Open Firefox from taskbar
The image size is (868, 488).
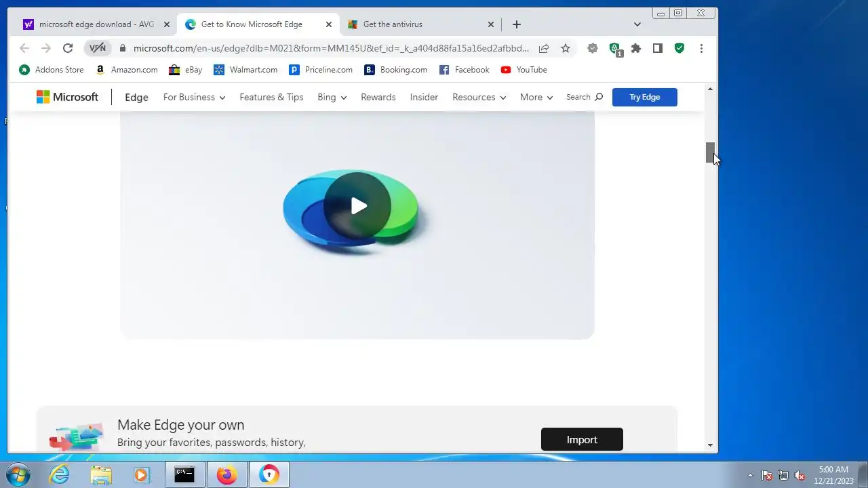point(226,474)
